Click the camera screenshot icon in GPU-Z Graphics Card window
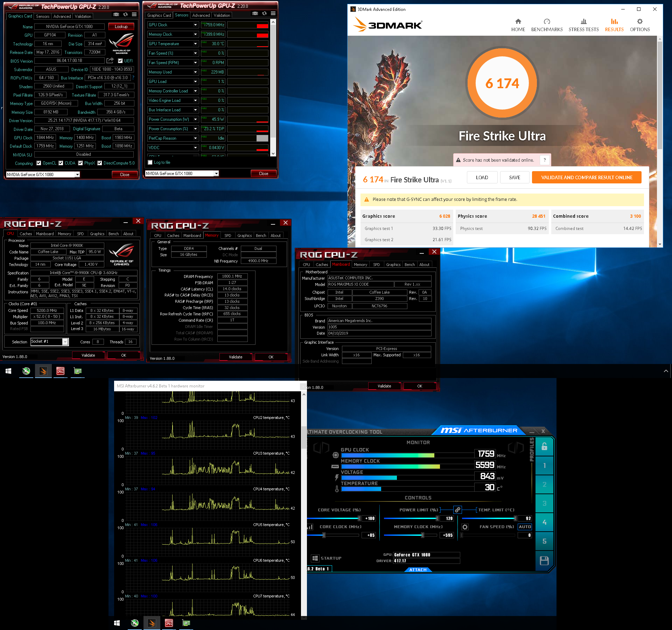The width and height of the screenshot is (672, 630). 116,15
